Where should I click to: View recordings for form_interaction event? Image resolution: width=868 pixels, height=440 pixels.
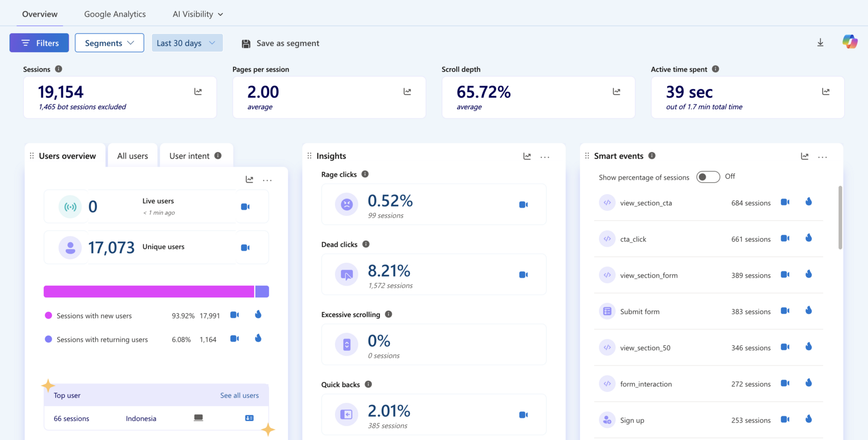click(x=785, y=383)
